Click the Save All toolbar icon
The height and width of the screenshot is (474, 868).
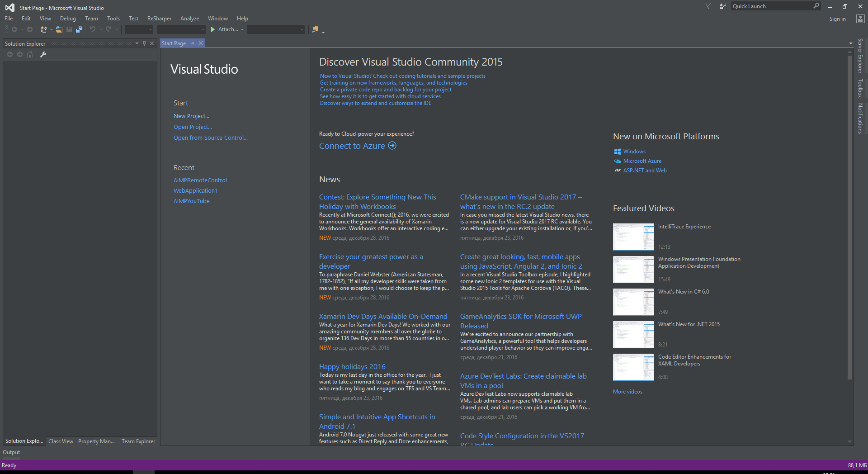[79, 29]
